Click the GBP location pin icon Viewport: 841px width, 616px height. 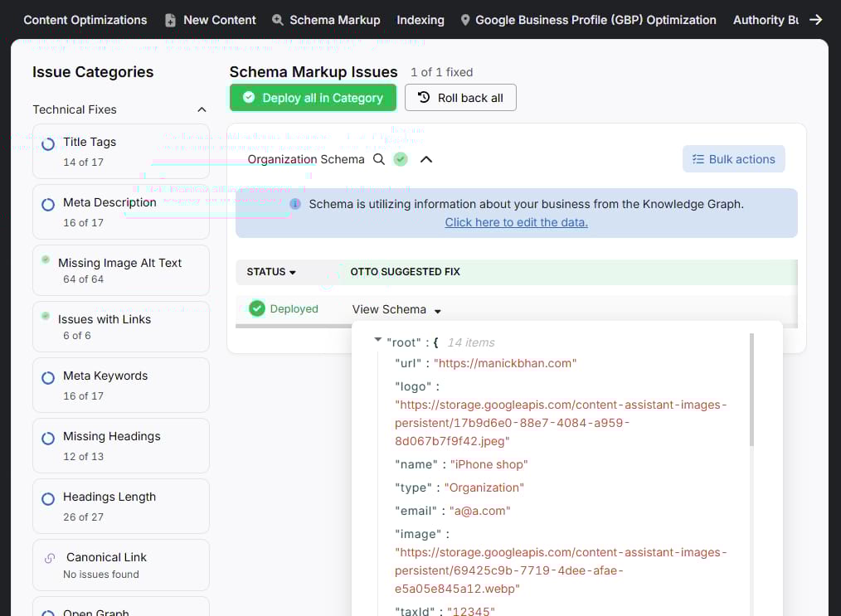[x=465, y=20]
